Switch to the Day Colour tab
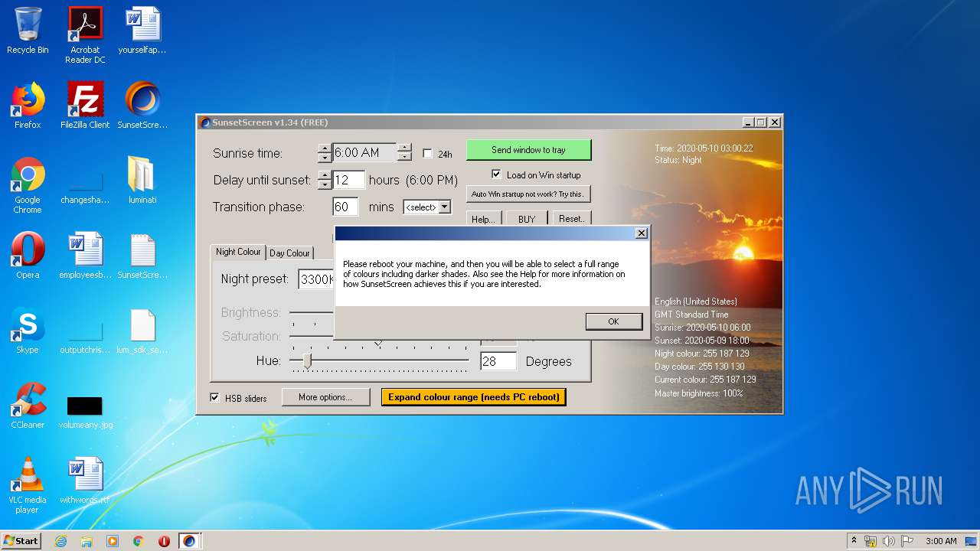 click(289, 253)
